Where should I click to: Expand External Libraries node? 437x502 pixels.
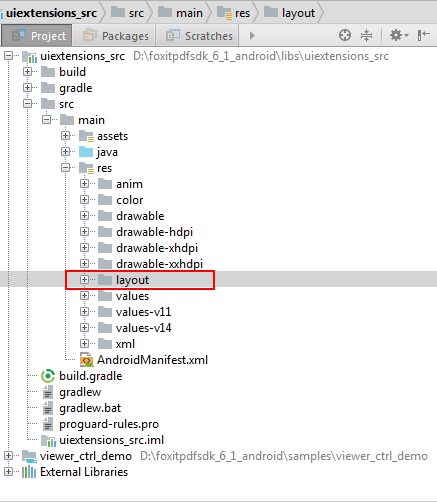(9, 472)
